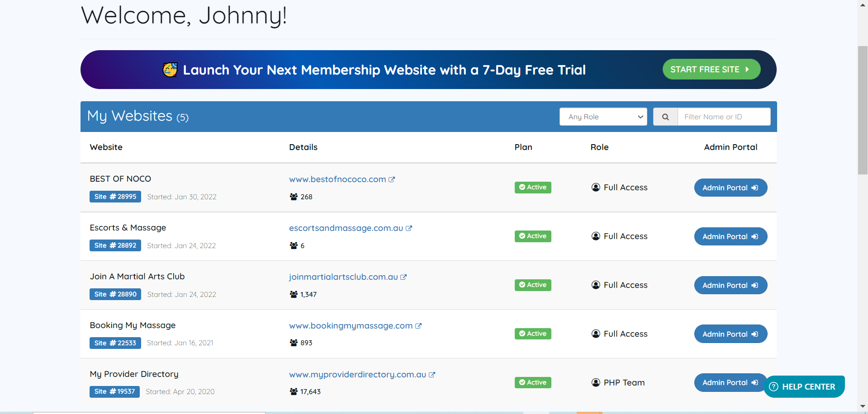Click the START FREE SITE button
Image resolution: width=868 pixels, height=414 pixels.
tap(711, 70)
